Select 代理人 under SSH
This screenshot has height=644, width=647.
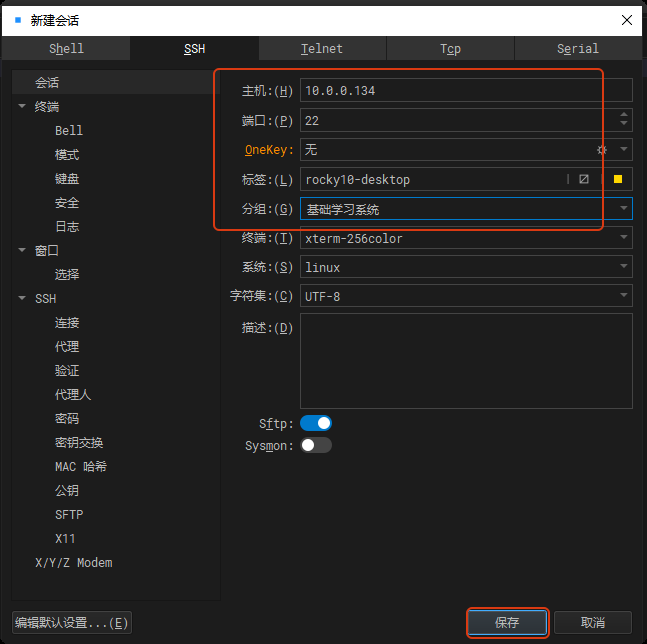point(73,394)
